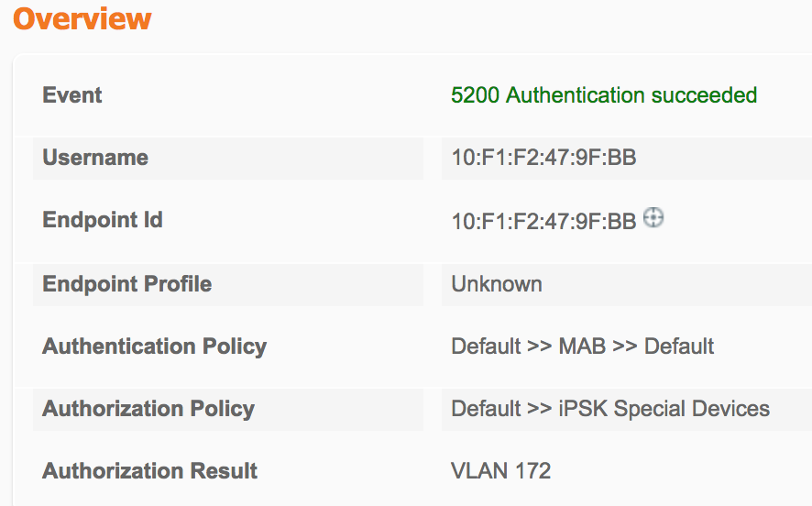Screen dimensions: 812x506
Task: Select the 5200 Authentication succeeded event text
Action: click(x=604, y=95)
